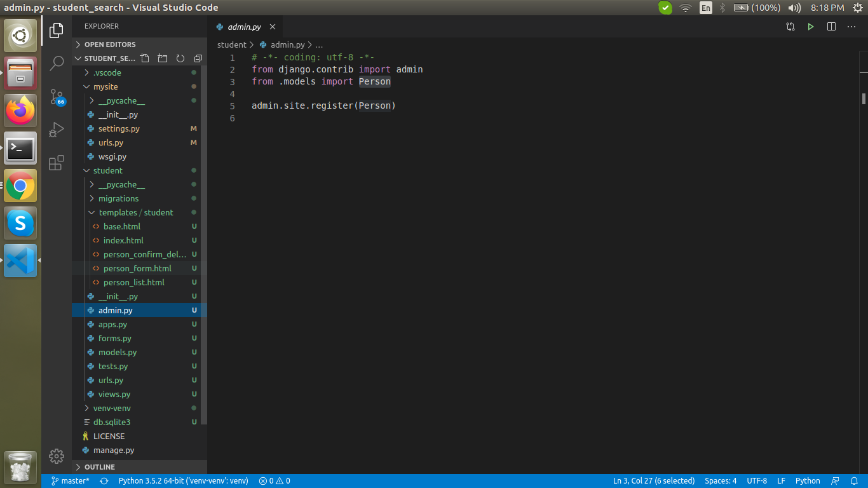Open Source Control view with 66 badge
This screenshot has width=868, height=488.
click(x=57, y=97)
